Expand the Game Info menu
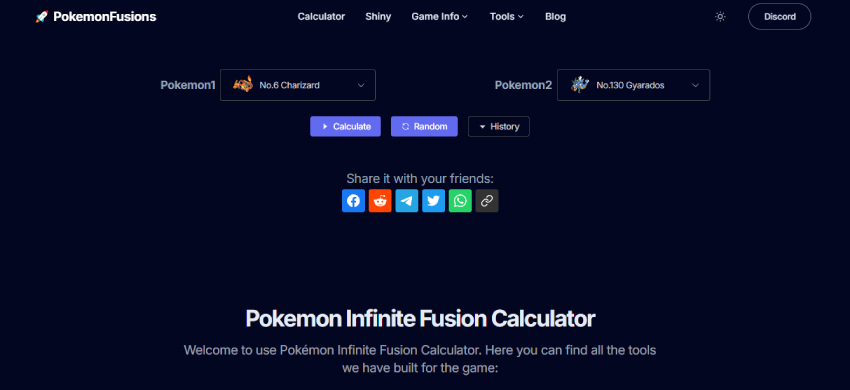850x390 pixels. point(439,17)
